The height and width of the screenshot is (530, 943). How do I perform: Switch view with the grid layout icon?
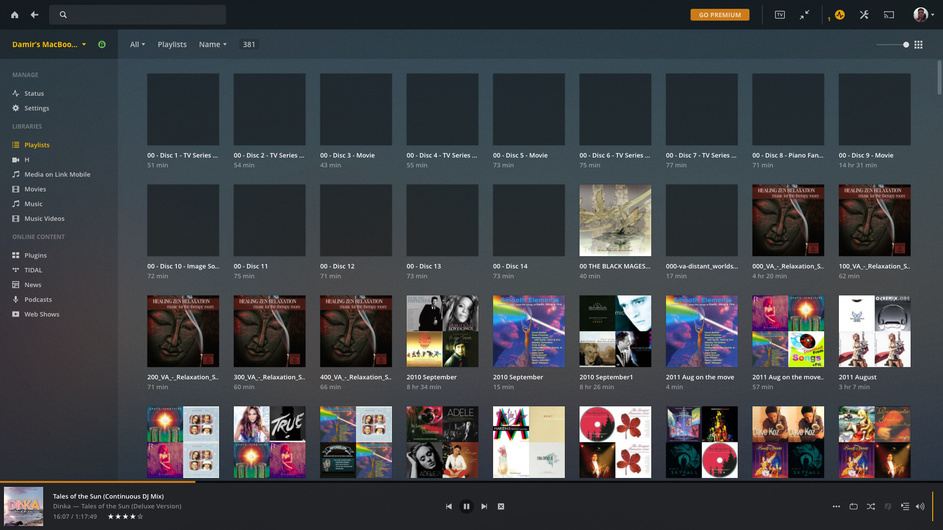point(918,45)
